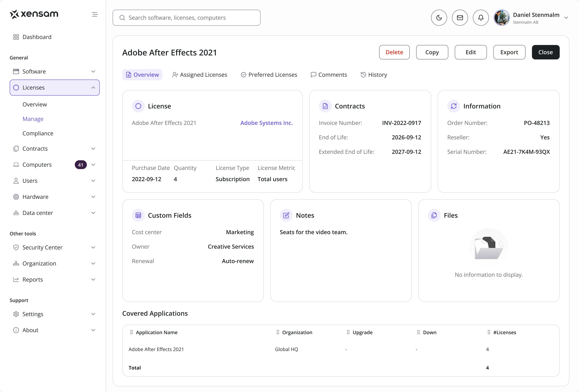Expand the Data center chevron
The image size is (579, 392).
(x=93, y=213)
